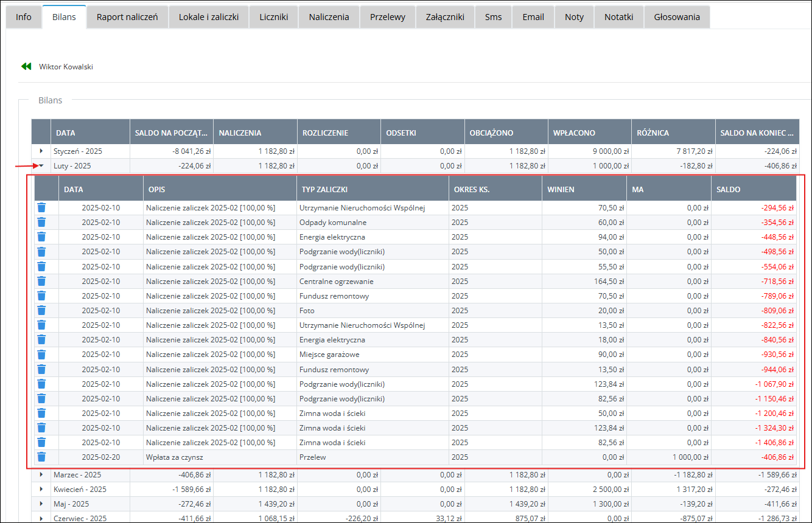Expand the Marzec - 2025 row

pos(41,474)
